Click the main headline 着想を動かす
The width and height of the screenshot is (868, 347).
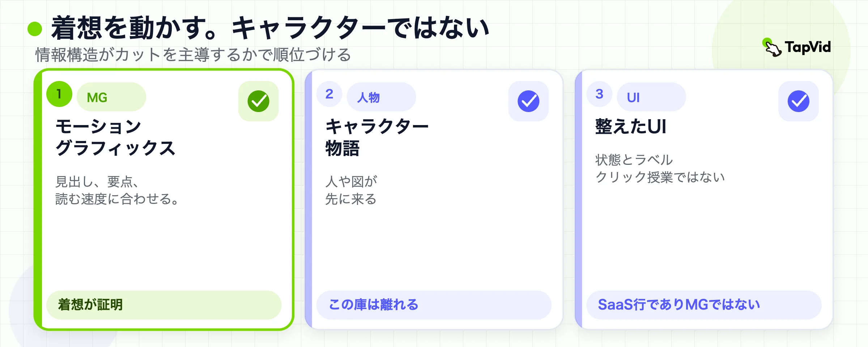click(x=135, y=28)
